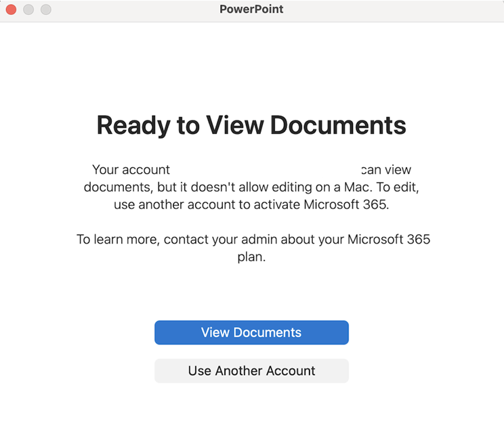
Task: Choose Use Another Account
Action: pos(251,371)
